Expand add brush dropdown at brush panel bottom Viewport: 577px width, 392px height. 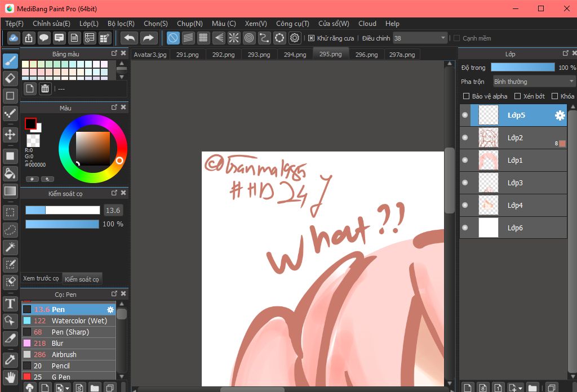[68, 388]
